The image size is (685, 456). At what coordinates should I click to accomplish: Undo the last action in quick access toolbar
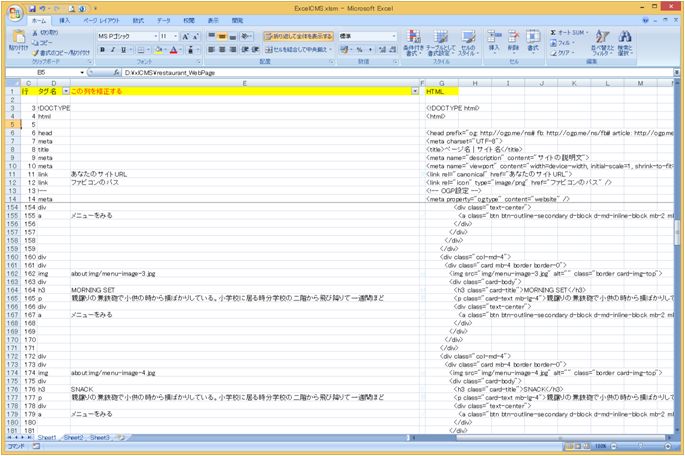pos(43,8)
